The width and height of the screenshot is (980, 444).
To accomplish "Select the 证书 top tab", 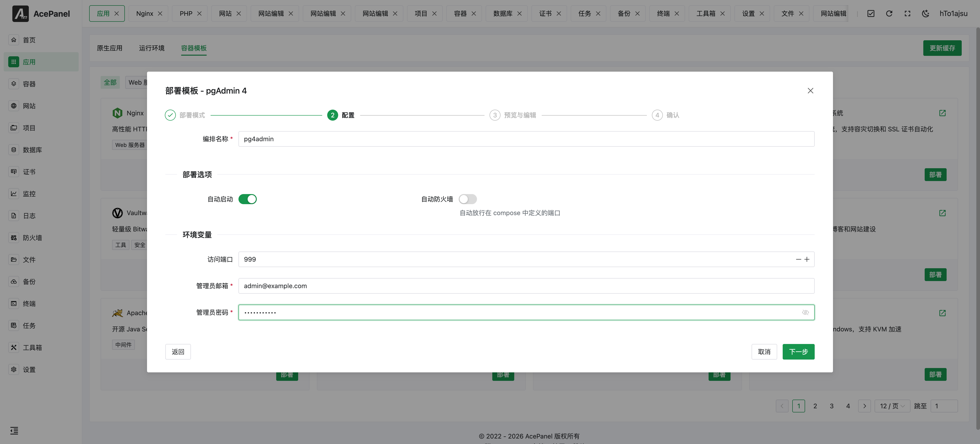I will pyautogui.click(x=545, y=14).
